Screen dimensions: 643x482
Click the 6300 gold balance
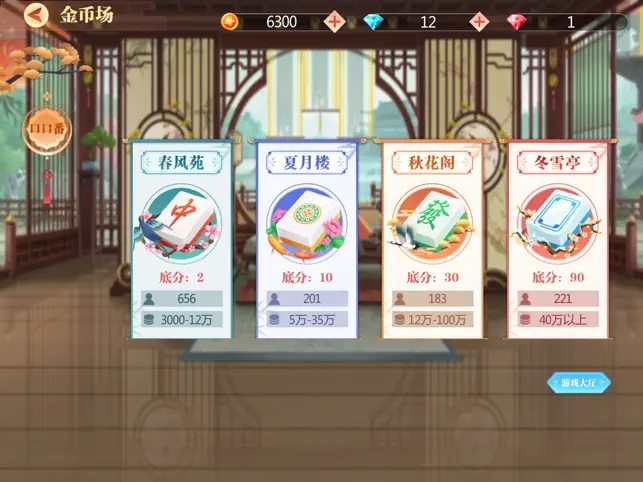point(281,22)
